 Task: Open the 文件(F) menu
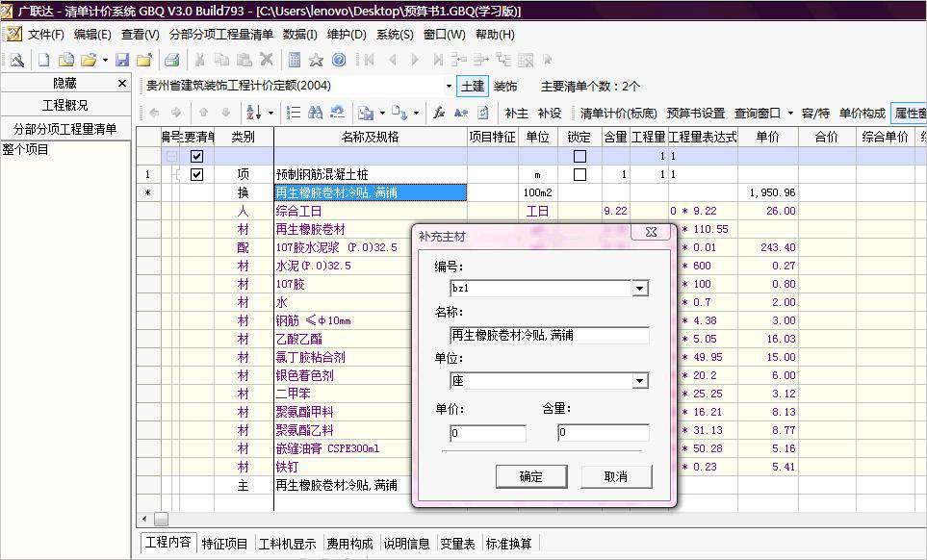pyautogui.click(x=45, y=35)
